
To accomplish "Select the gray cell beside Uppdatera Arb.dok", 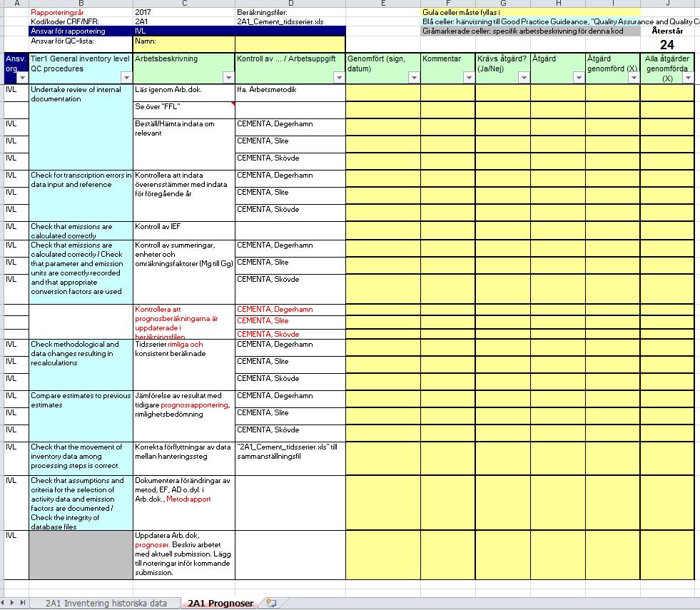I will pos(81,554).
